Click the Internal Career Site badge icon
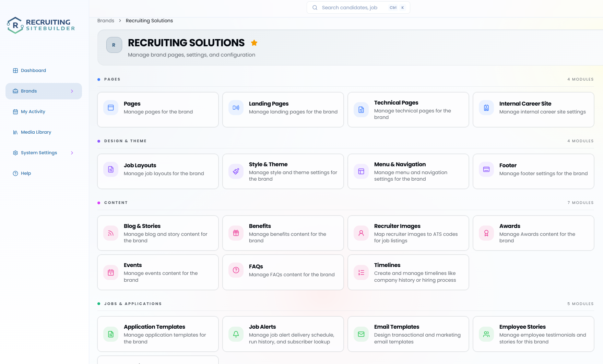Viewport: 603px width, 364px height. [x=486, y=108]
